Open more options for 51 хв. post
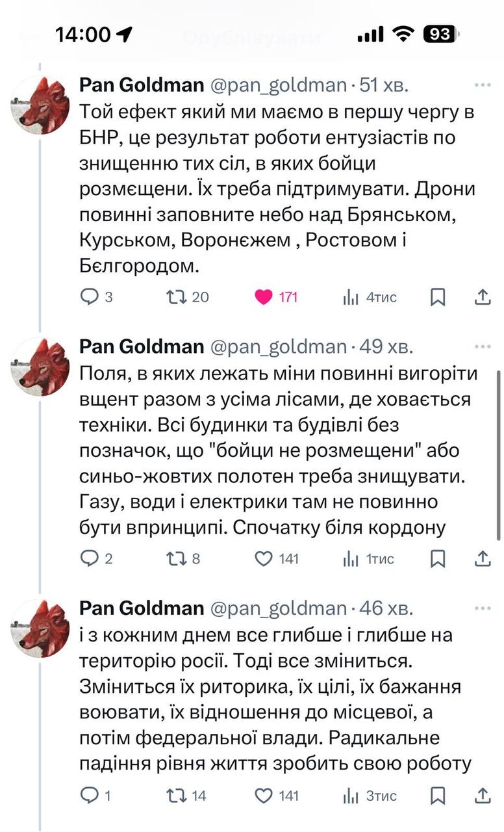The image size is (504, 832). [x=483, y=85]
